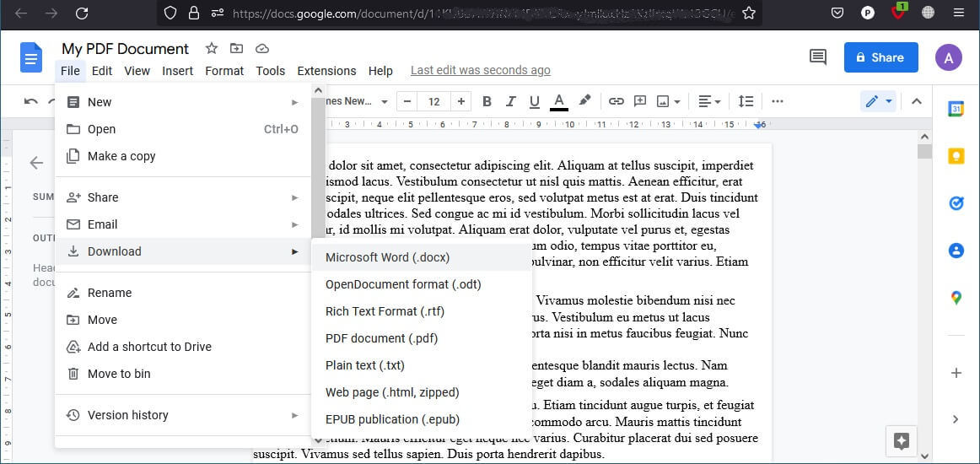Download as EPUB publication (.epub)
The width and height of the screenshot is (980, 464).
click(x=422, y=419)
